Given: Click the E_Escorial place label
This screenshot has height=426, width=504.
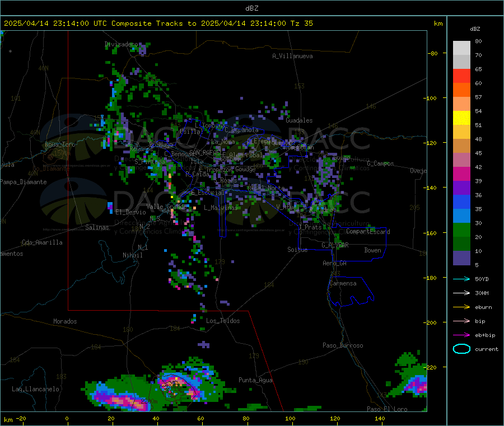Looking at the screenshot, I should point(208,193).
